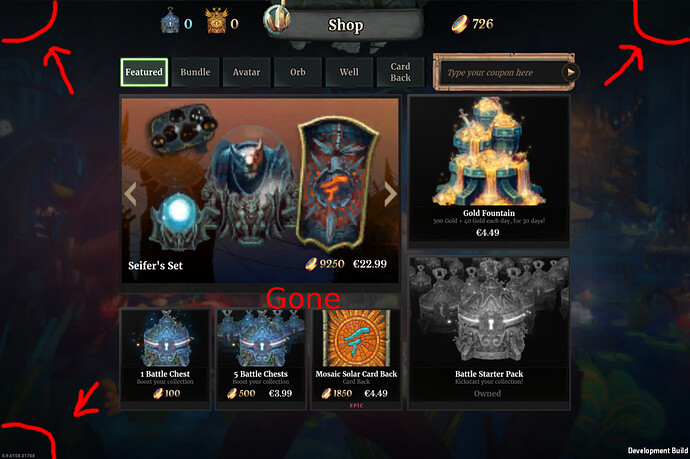Viewport: 690px width, 459px height.
Task: Click the owned Battle Starter Pack
Action: click(489, 333)
